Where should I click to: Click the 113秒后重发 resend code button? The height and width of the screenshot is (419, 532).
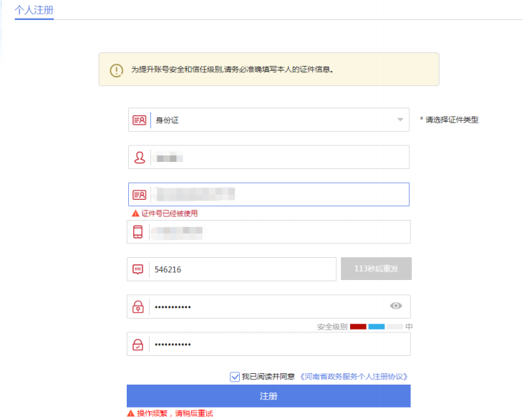pos(376,269)
